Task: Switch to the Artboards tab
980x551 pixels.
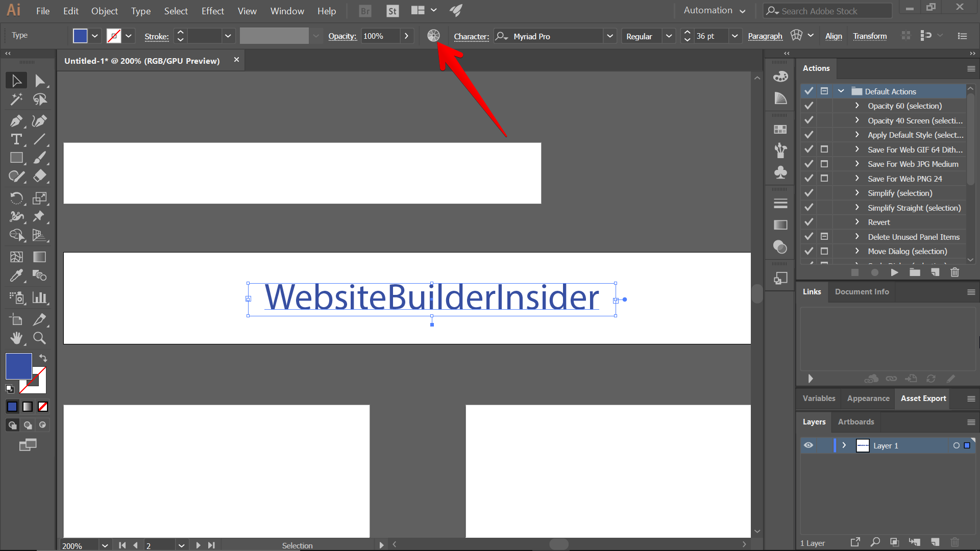Action: (x=856, y=422)
